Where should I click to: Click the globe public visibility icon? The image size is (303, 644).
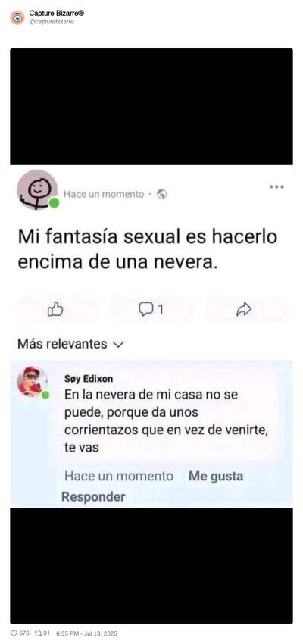tap(162, 194)
